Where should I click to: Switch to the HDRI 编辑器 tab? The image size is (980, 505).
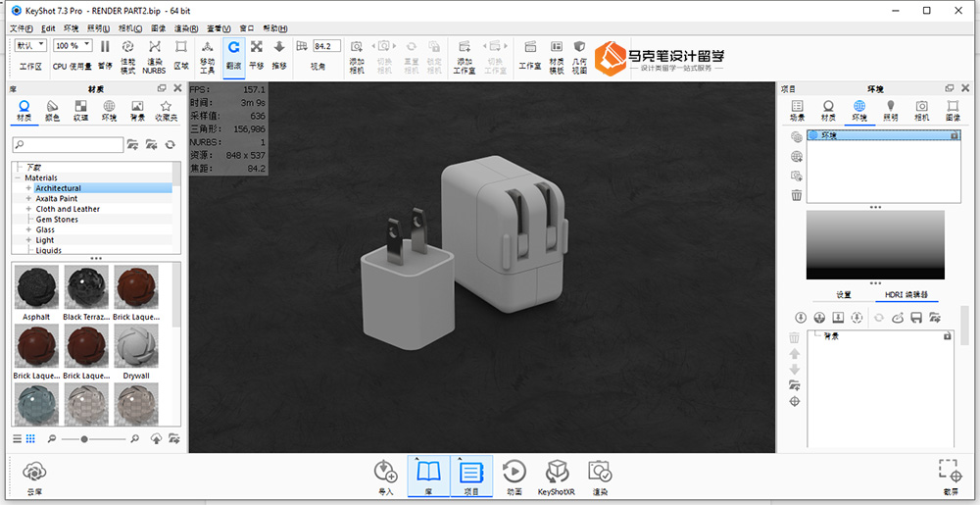[906, 295]
